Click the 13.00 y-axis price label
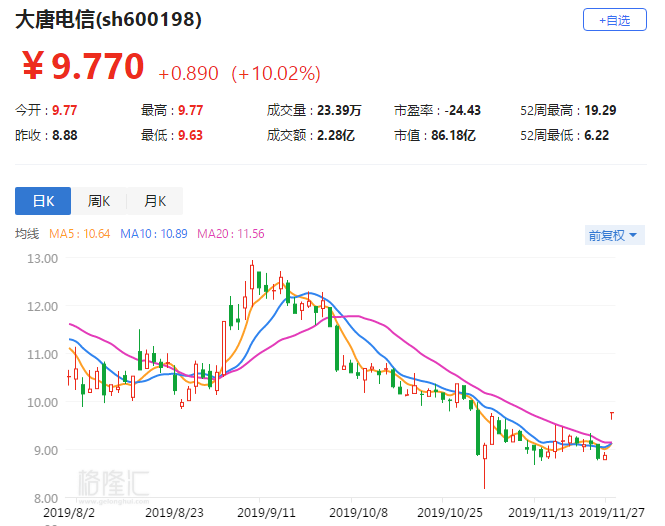 pos(42,258)
